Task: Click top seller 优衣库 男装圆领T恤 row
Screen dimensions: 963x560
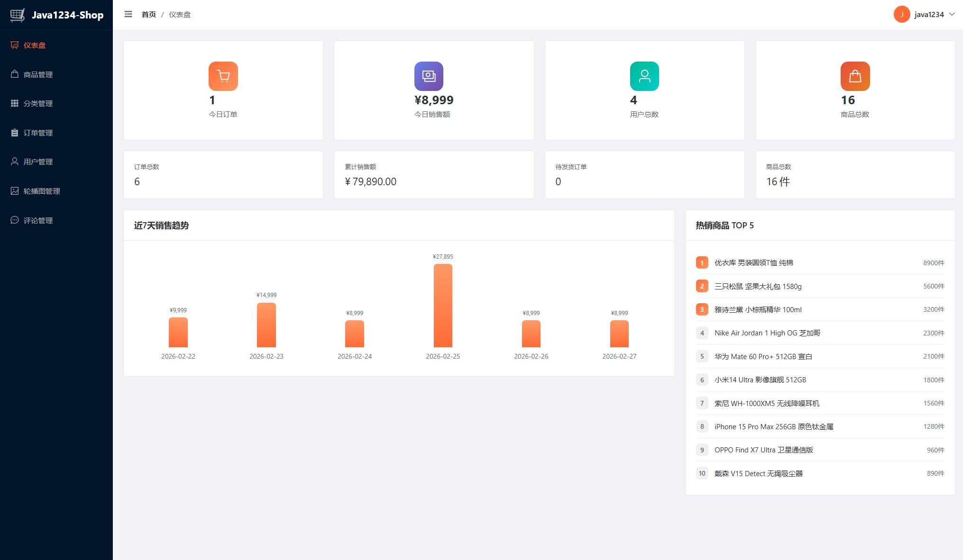Action: (819, 262)
